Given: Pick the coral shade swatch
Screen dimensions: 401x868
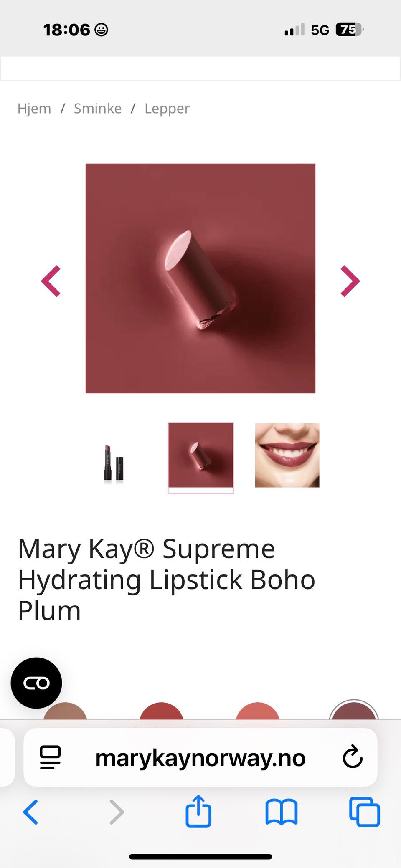Looking at the screenshot, I should coord(258,711).
